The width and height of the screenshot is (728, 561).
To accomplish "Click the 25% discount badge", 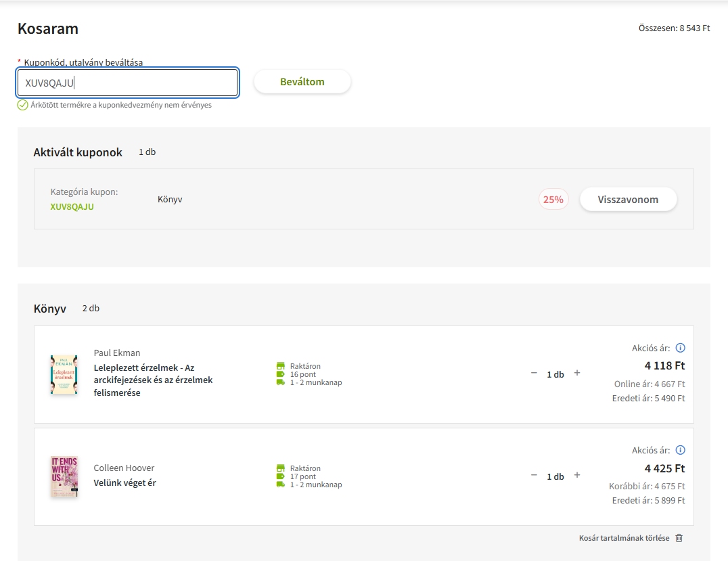I will (x=553, y=200).
